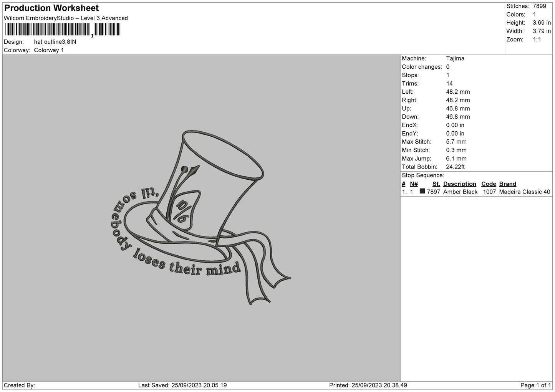Screen dimensions: 555x392
Task: Click the 'Description' column header
Action: [x=460, y=184]
